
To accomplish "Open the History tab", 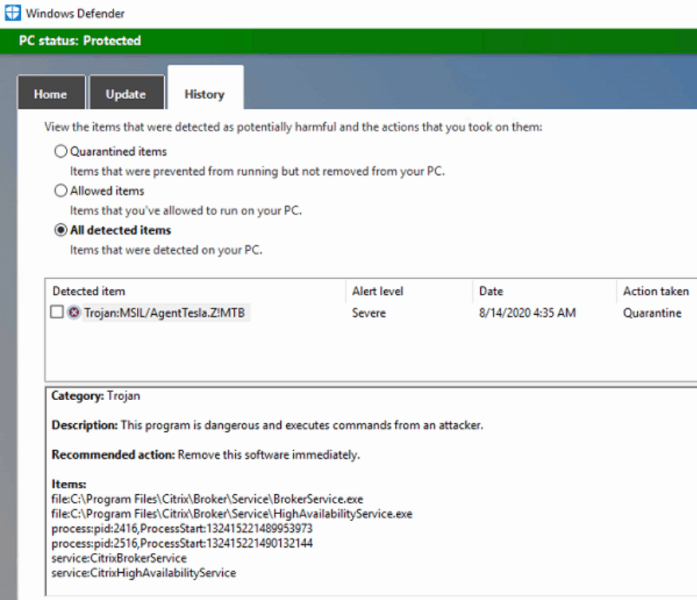I will click(205, 89).
